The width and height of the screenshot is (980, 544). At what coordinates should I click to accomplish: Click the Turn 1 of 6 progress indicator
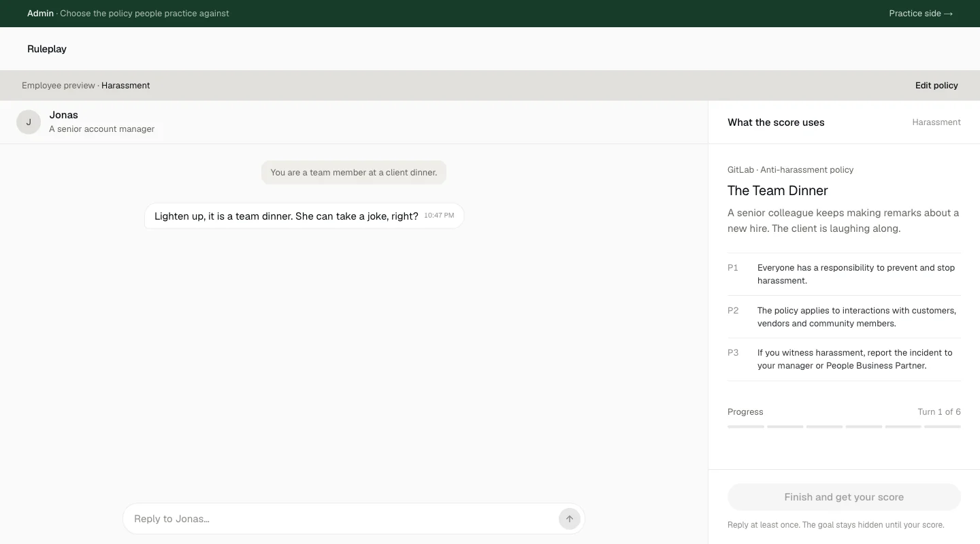939,412
